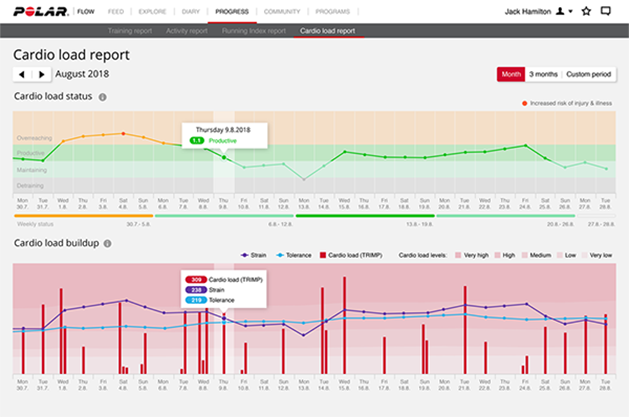Click the Jack Hamilton profile icon
629x417 pixels.
coord(559,11)
